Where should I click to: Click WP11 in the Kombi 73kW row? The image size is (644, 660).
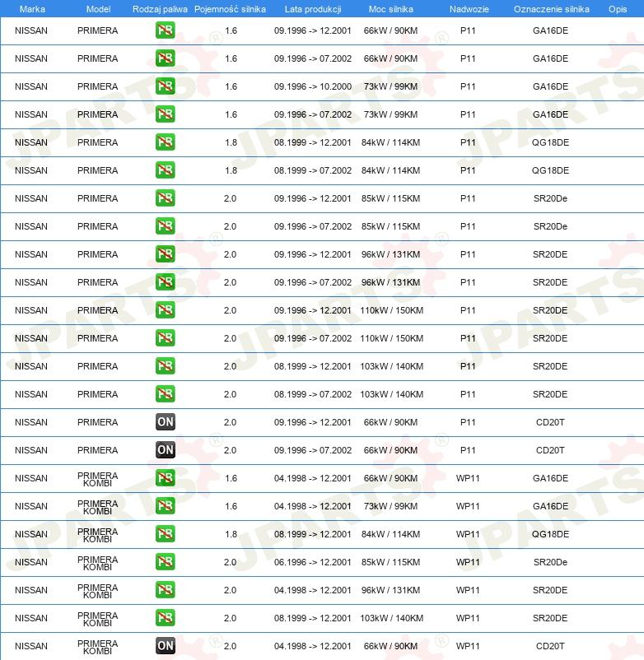(x=468, y=506)
